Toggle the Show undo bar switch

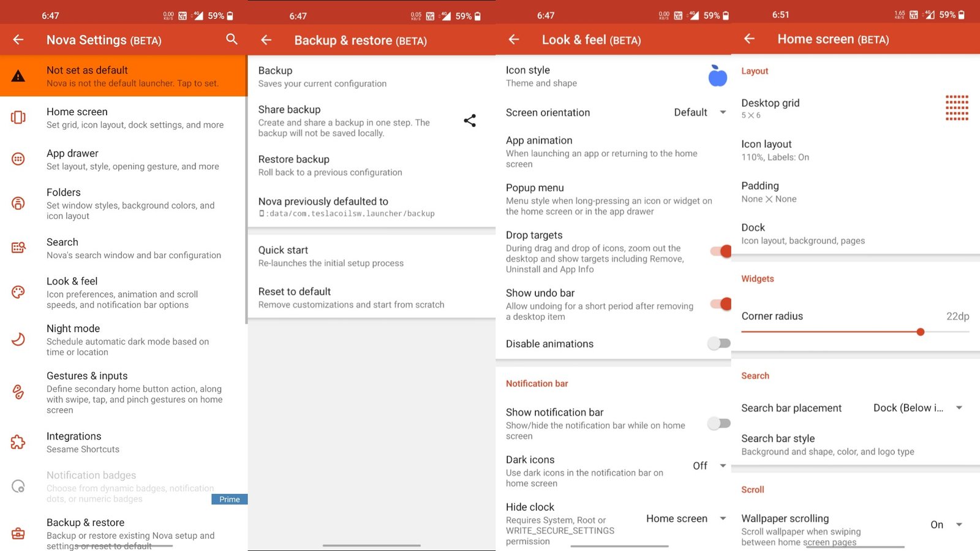click(720, 304)
